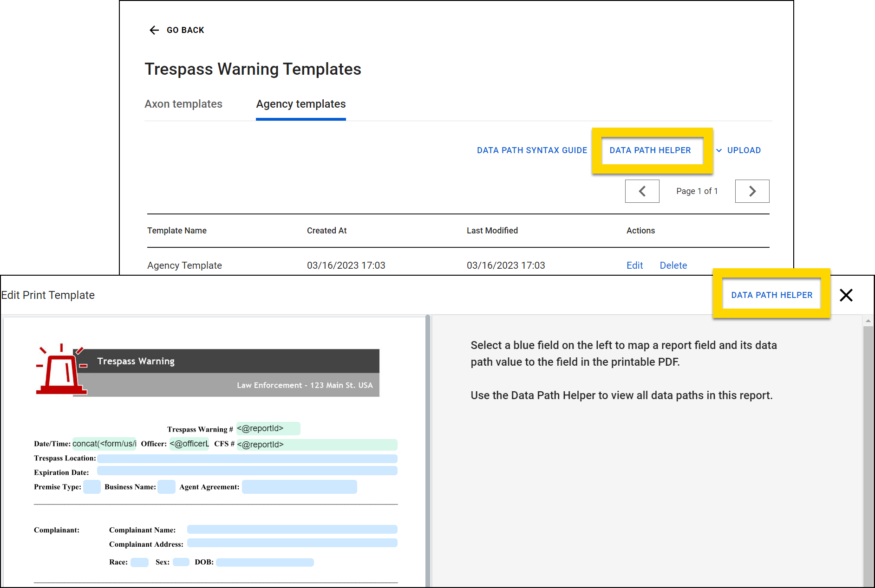Click the next page chevron

pyautogui.click(x=752, y=191)
